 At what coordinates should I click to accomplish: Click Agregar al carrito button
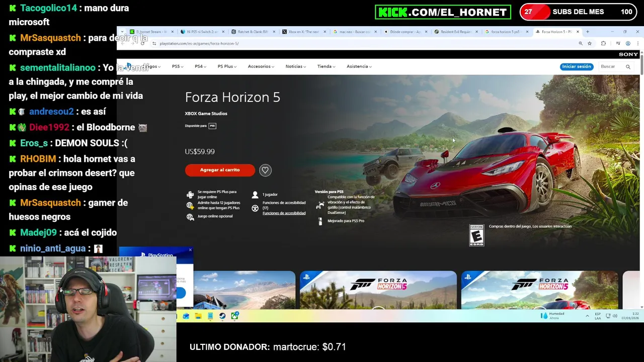pos(220,170)
